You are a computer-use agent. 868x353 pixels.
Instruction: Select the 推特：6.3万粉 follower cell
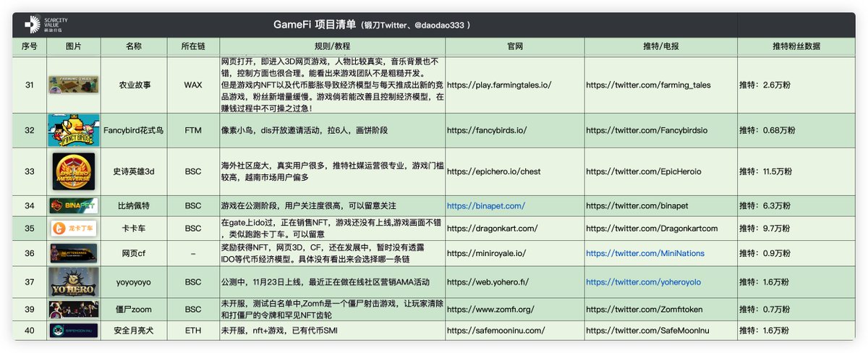pyautogui.click(x=796, y=206)
